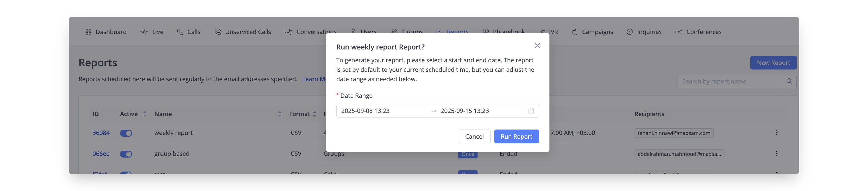The width and height of the screenshot is (868, 191).
Task: Toggle group based active switch
Action: tap(126, 154)
